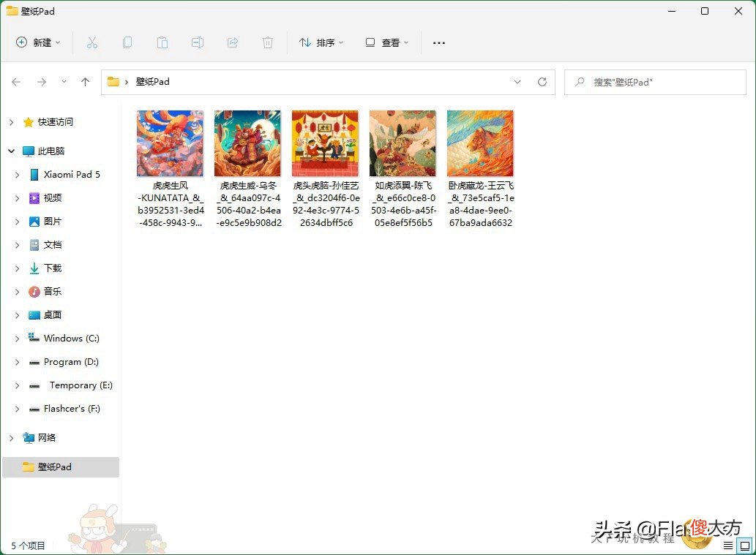The height and width of the screenshot is (555, 756).
Task: Click the 5 个项目 status text
Action: click(x=28, y=545)
